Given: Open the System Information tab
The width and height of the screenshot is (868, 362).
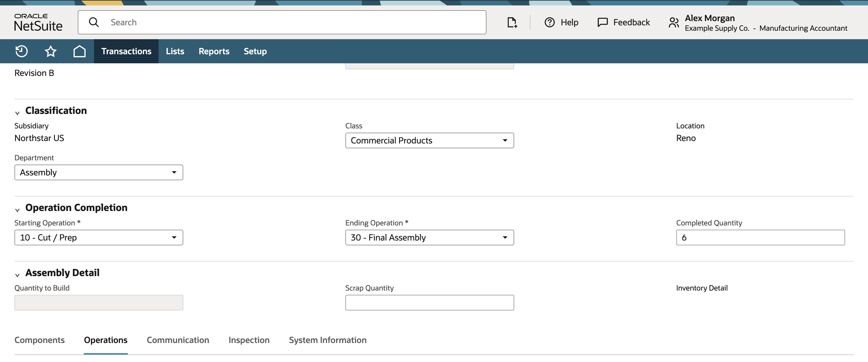Looking at the screenshot, I should coord(328,340).
